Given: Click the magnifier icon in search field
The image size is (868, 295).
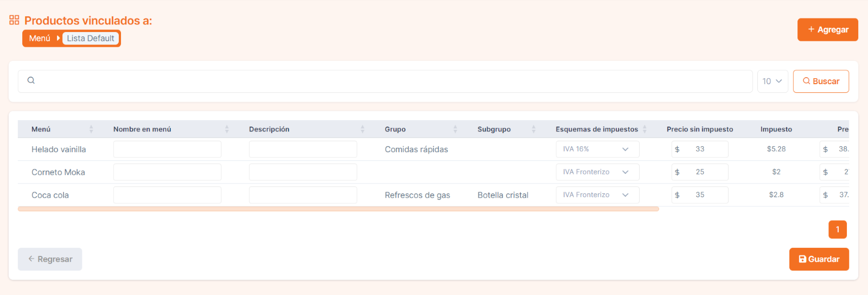Looking at the screenshot, I should [x=31, y=80].
